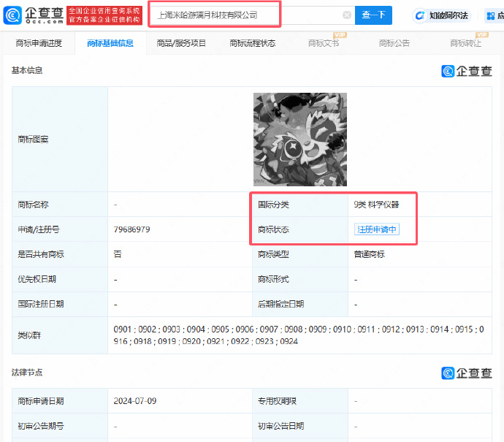The image size is (504, 442).
Task: Click the 企查查 logo in the header
Action: (x=34, y=15)
